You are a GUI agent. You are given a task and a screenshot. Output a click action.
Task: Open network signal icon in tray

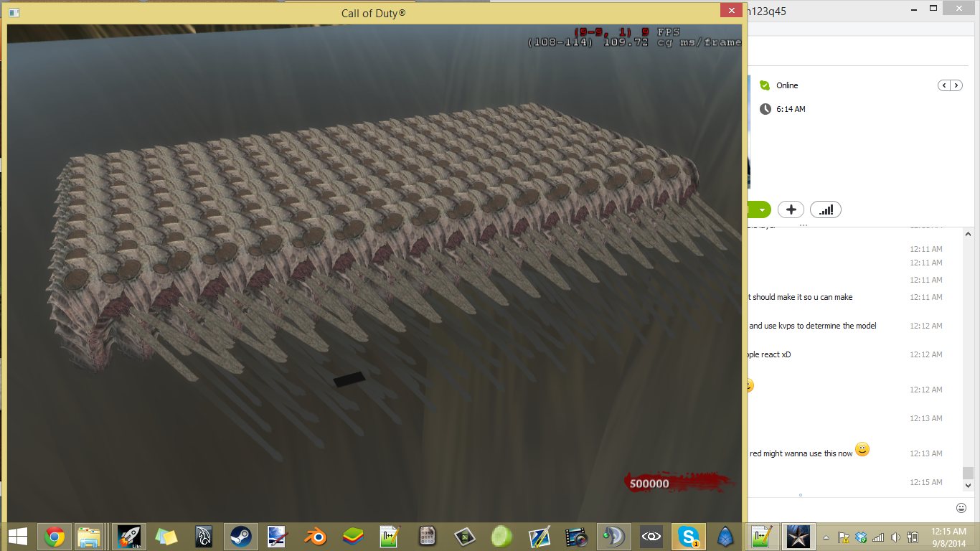point(878,537)
